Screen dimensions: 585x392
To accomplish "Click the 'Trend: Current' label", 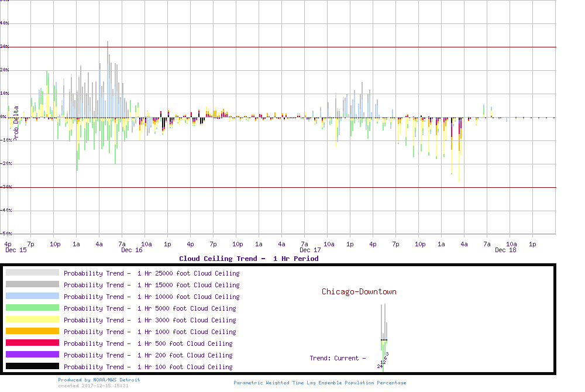I will [x=338, y=358].
